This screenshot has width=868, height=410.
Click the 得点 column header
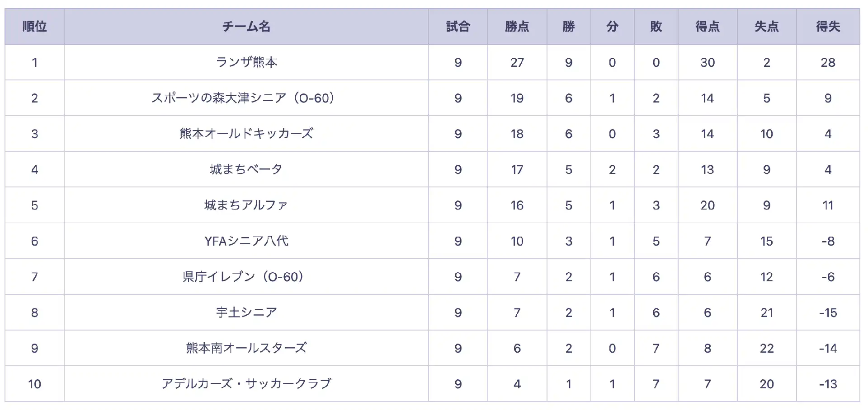click(x=708, y=27)
